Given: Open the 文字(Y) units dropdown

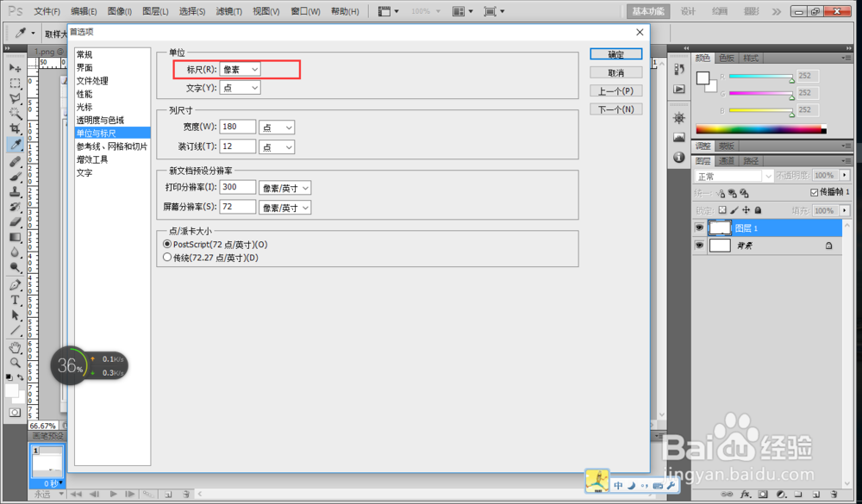Looking at the screenshot, I should (x=240, y=87).
